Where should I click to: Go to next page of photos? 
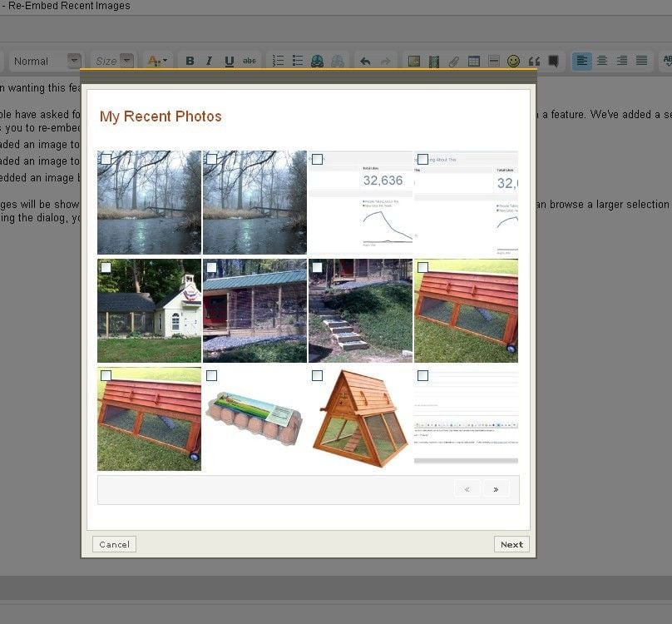[x=496, y=489]
